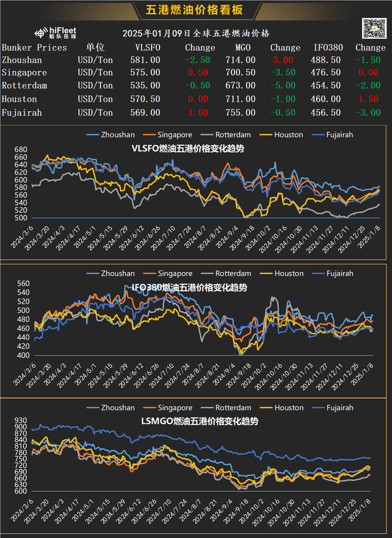Toggle Houston legend in LSMGO chart
The height and width of the screenshot is (538, 392).
coord(282,408)
